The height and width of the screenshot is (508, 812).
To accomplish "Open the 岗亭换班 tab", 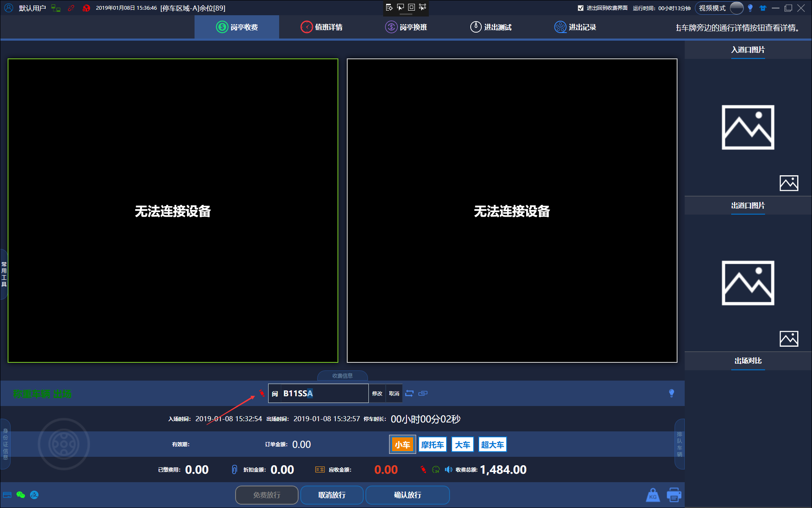I will [x=406, y=27].
